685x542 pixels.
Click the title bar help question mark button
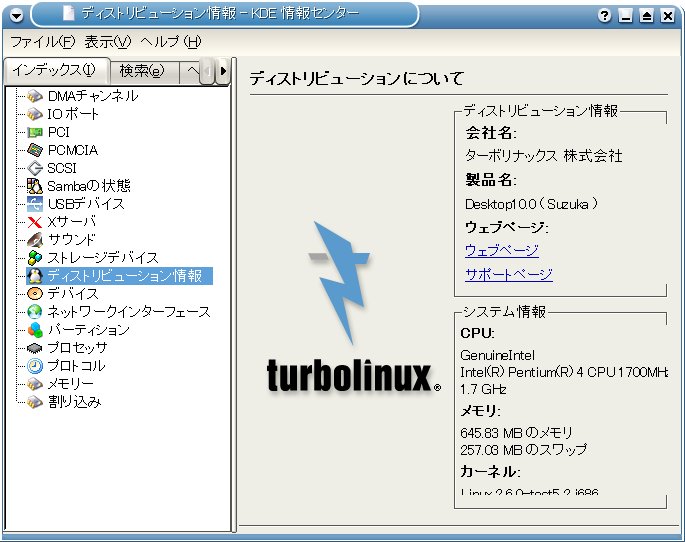(605, 16)
